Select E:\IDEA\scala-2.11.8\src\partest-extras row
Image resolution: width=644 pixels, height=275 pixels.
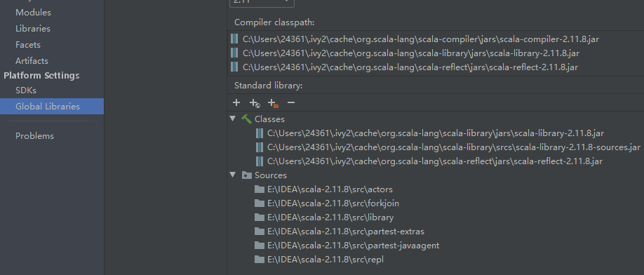[346, 232]
